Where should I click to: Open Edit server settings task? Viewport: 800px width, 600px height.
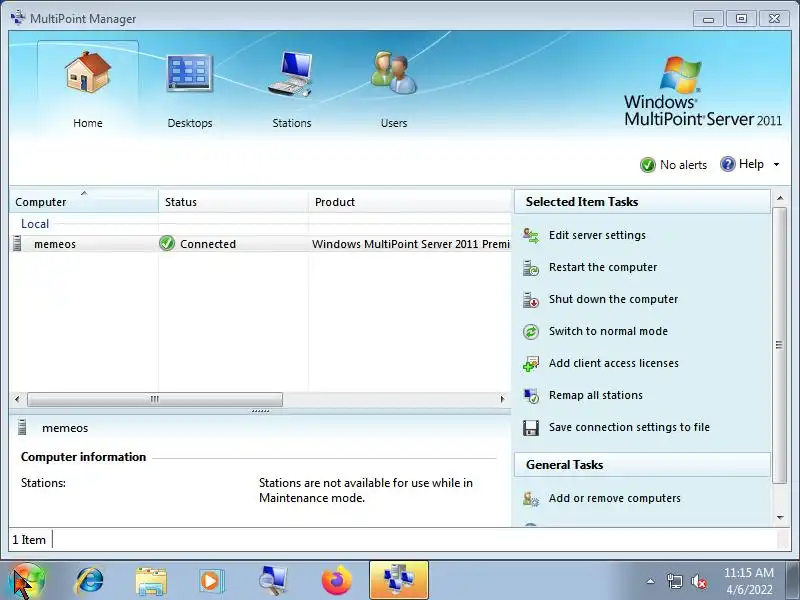597,235
